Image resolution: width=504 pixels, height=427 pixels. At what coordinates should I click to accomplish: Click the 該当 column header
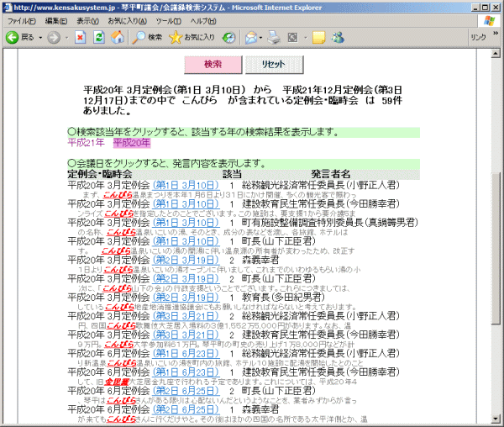[x=232, y=175]
